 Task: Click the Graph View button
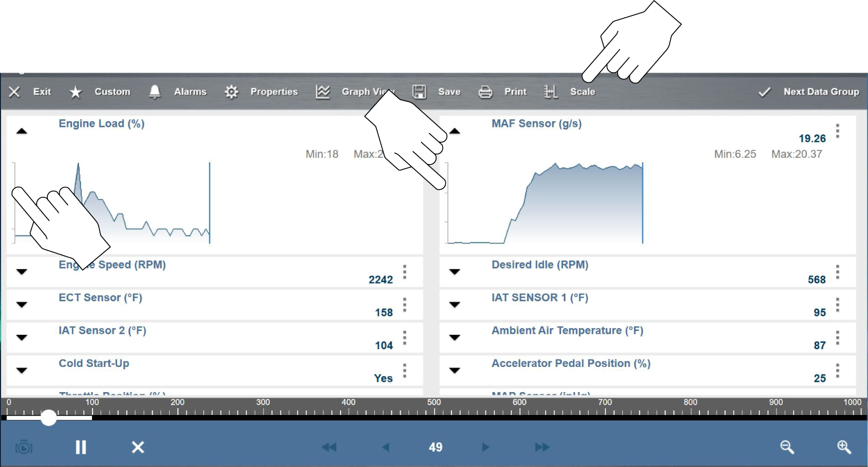[x=354, y=92]
